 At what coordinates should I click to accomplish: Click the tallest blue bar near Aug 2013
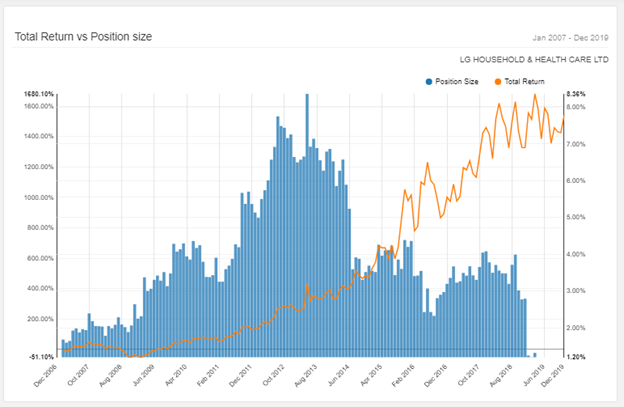(x=307, y=225)
